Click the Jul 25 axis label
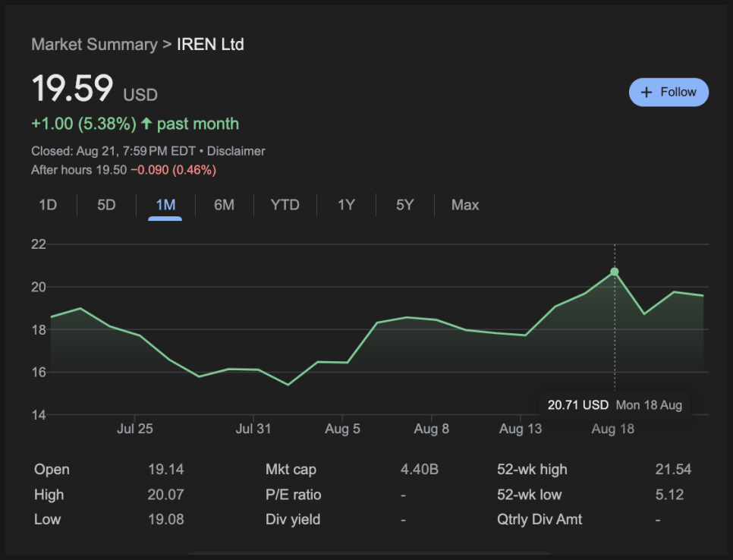This screenshot has height=560, width=733. point(134,429)
